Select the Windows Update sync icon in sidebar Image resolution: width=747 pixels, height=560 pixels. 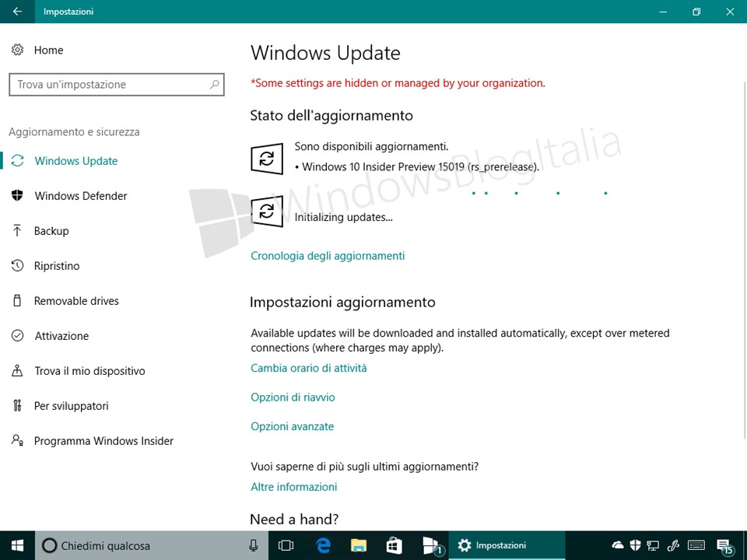pos(18,161)
